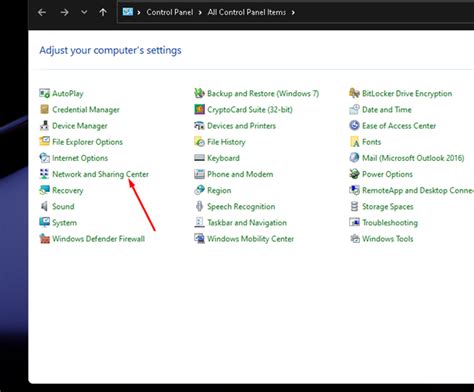Viewport: 474px width, 392px height.
Task: Click the Credential Manager icon
Action: tap(44, 109)
